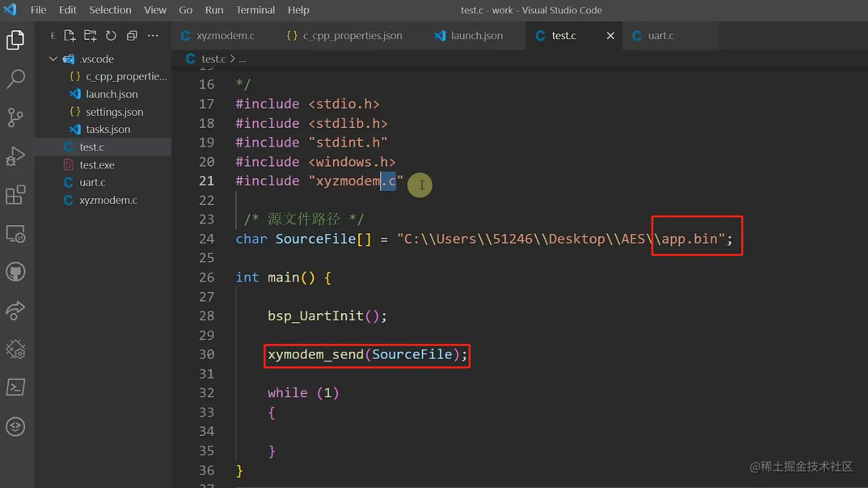The height and width of the screenshot is (488, 868).
Task: Click test.c in the breadcrumb bar
Action: (x=213, y=59)
